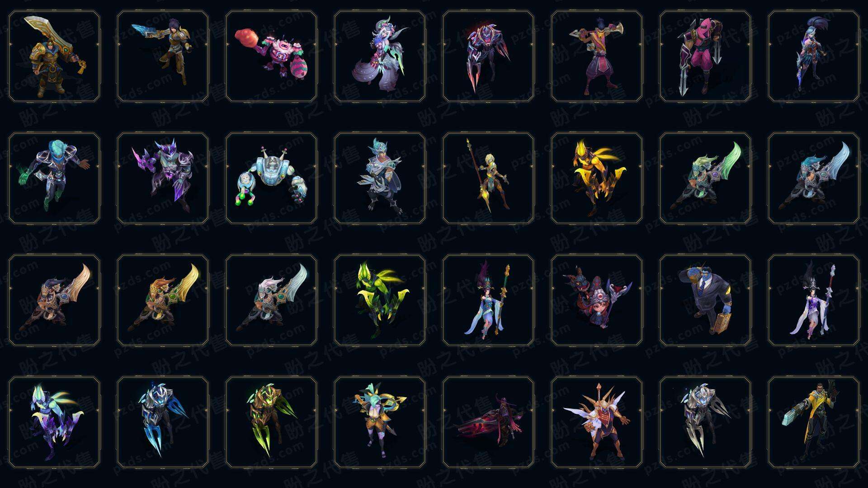
Task: Choose the yellow-jacketed gunman with teal pistol
Action: [814, 422]
